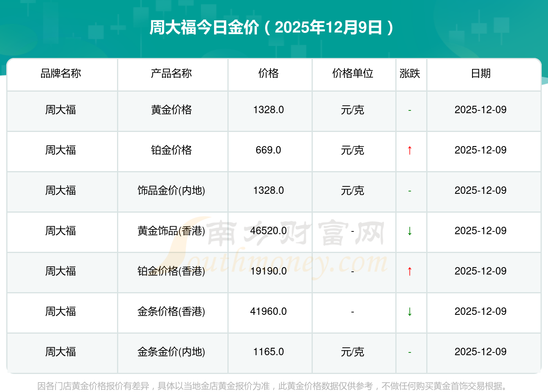Click the 涨跌 dash in 金条金价(内地) row
548x392 pixels.
click(409, 352)
